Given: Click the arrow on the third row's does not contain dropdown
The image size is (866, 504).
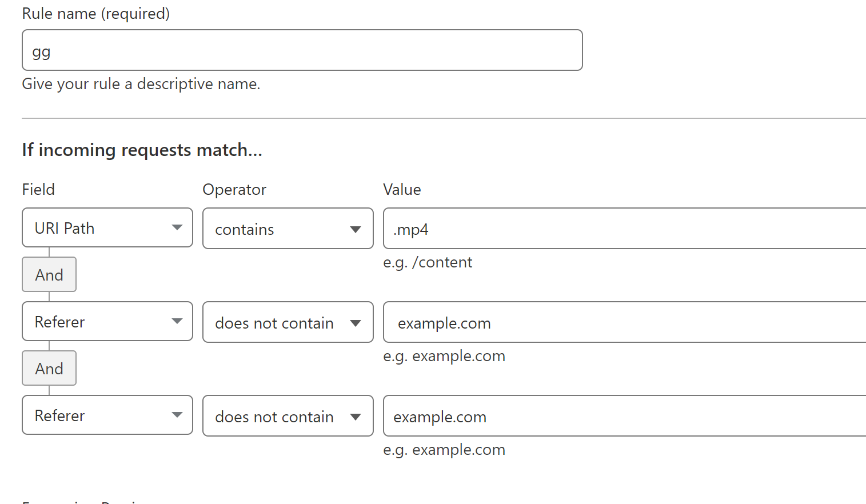Looking at the screenshot, I should [x=356, y=417].
